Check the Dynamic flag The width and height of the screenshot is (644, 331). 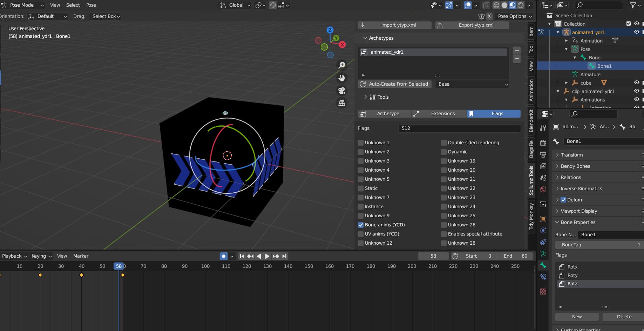(444, 152)
